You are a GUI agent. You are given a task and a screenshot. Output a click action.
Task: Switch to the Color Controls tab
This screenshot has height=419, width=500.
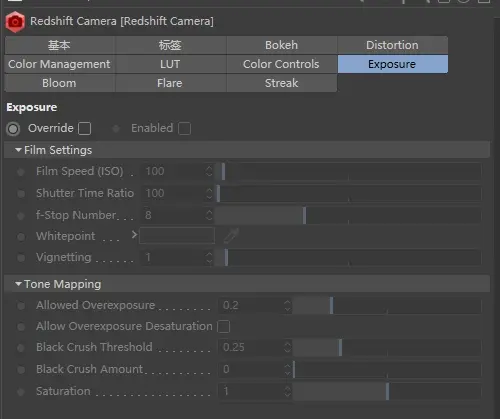coord(282,64)
